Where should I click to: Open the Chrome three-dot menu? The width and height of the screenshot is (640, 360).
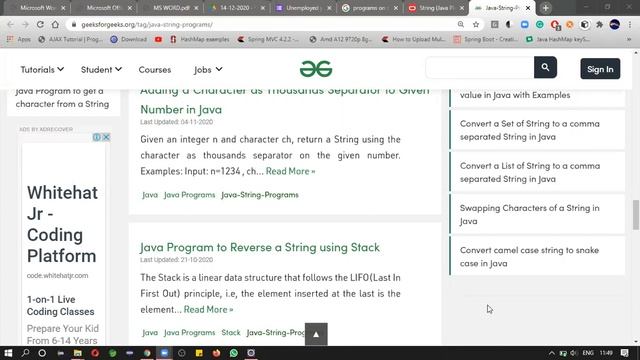pyautogui.click(x=630, y=24)
